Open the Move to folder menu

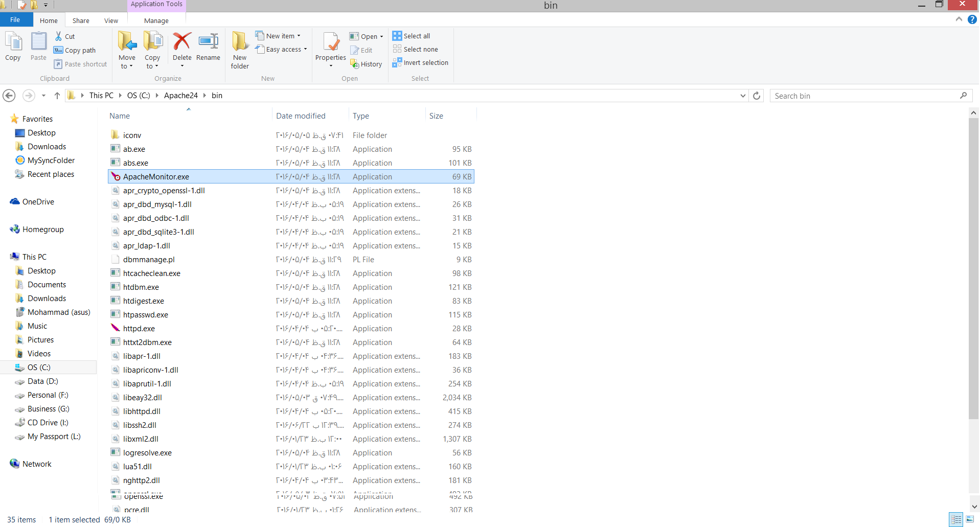[x=127, y=50]
